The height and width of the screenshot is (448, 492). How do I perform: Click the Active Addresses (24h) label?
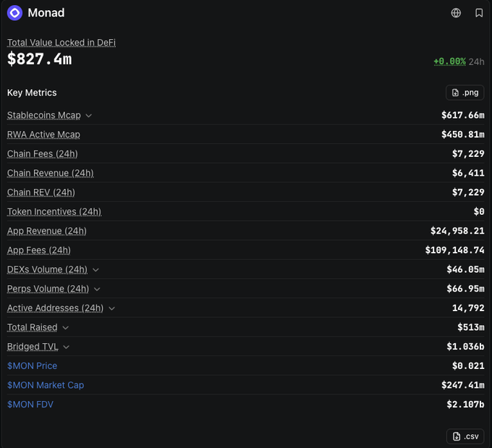point(55,308)
